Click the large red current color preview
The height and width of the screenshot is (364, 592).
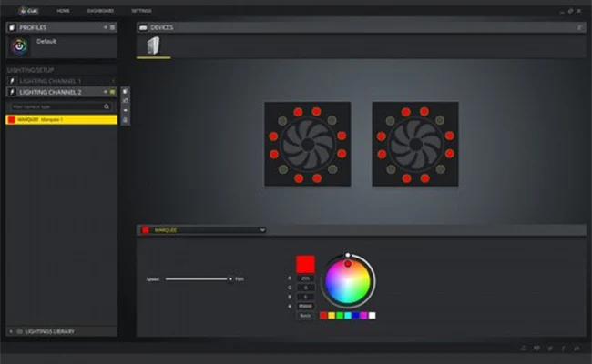[305, 264]
